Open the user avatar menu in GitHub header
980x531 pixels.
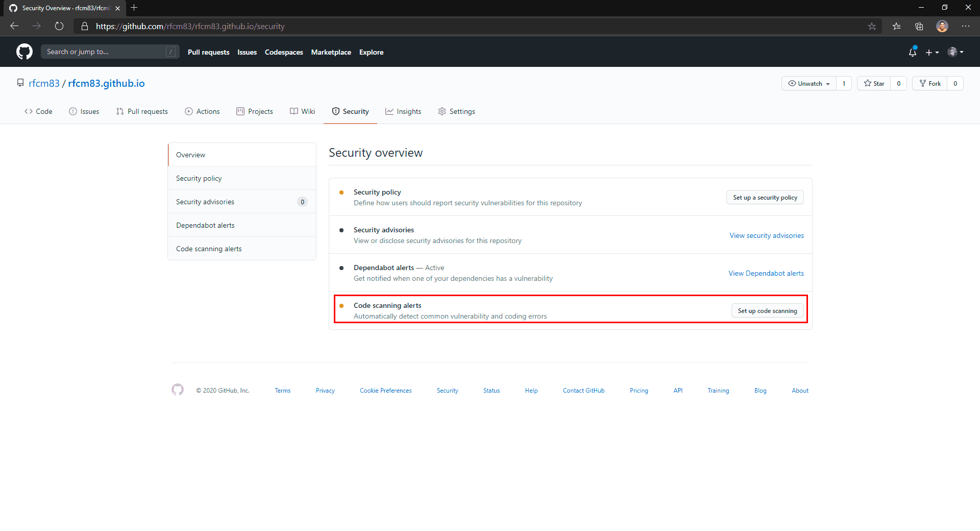click(x=955, y=52)
